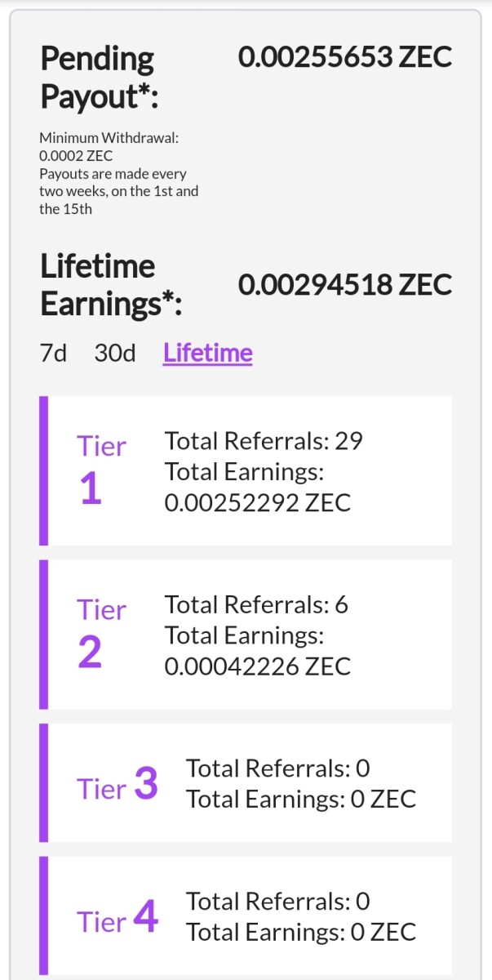Click Tier 4 Total Earnings: 0 ZEC
The image size is (492, 980).
(301, 932)
